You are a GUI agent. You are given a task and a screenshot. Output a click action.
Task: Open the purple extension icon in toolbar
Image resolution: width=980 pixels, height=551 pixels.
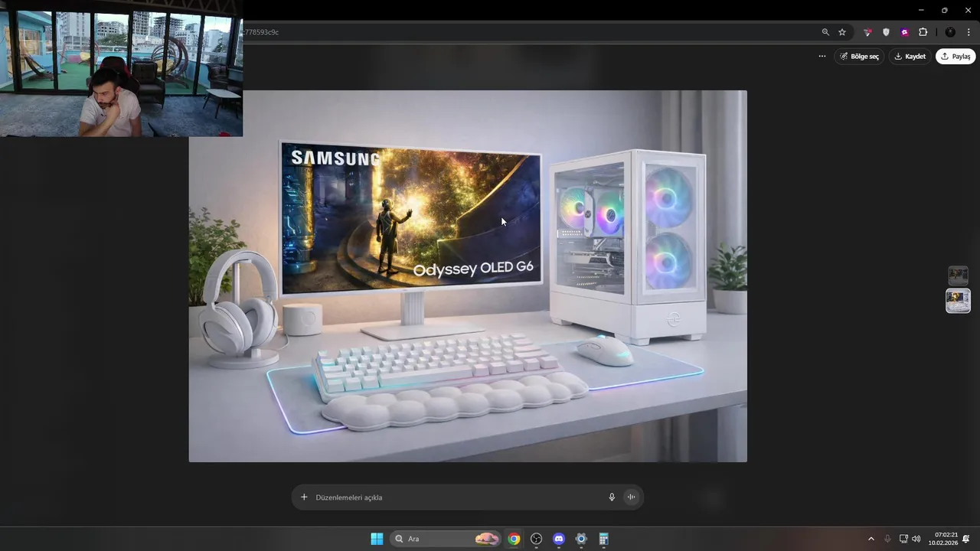904,32
